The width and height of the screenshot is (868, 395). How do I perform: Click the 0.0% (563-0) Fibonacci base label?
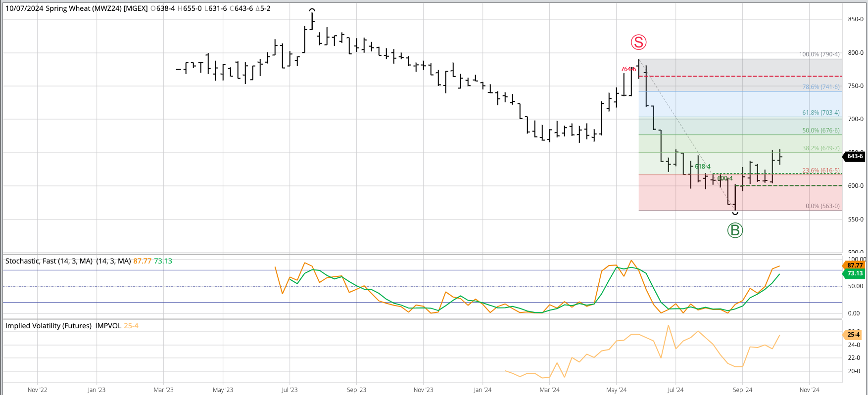click(822, 206)
